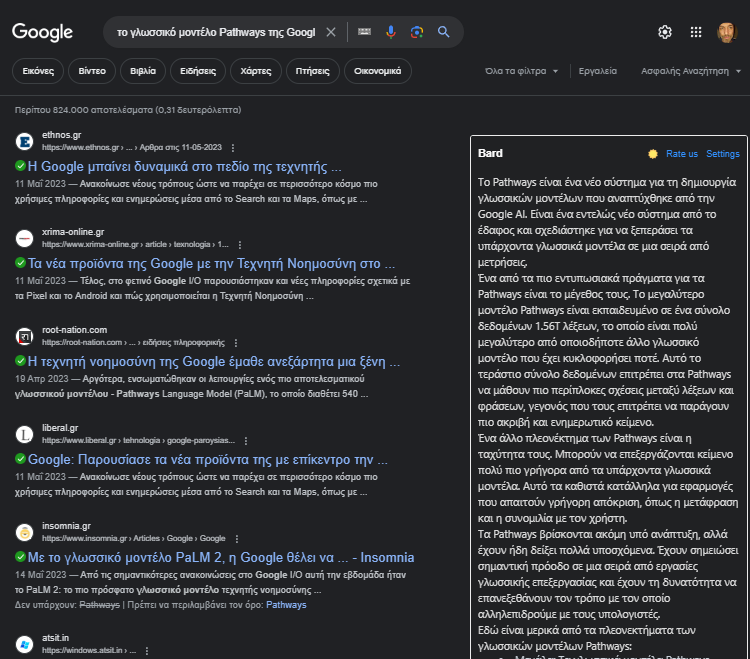Viewport: 750px width, 659px height.
Task: Click the root-nation.com site favicon
Action: [24, 336]
